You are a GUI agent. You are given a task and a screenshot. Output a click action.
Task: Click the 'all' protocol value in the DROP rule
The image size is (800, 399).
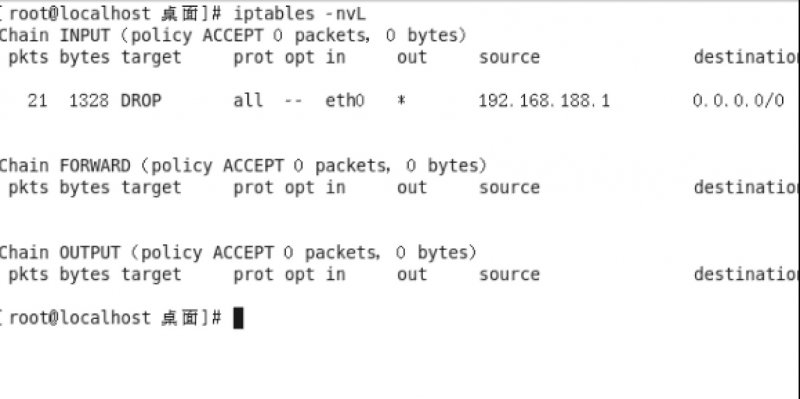click(248, 101)
